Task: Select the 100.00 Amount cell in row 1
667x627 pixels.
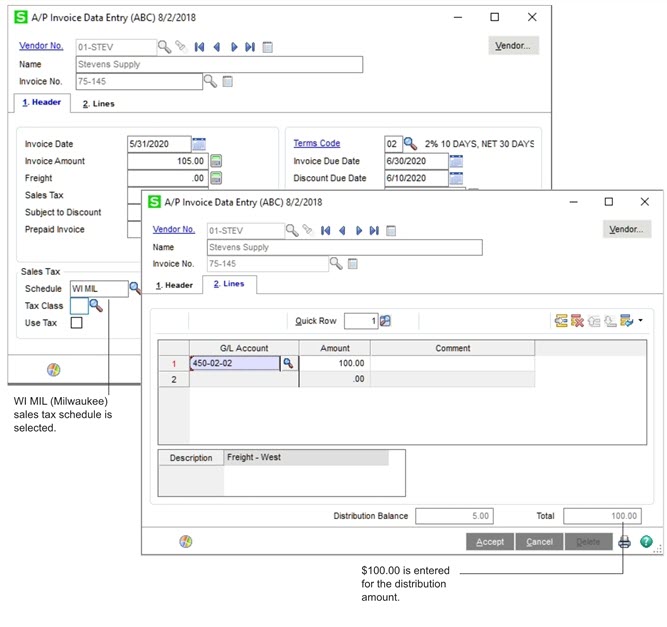Action: click(x=334, y=364)
